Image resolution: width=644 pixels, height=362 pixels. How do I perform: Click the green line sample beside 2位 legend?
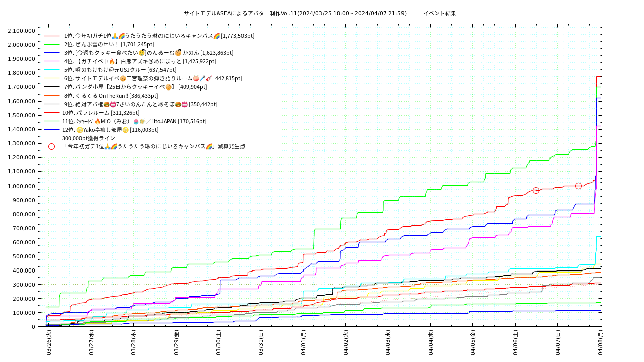pos(52,45)
